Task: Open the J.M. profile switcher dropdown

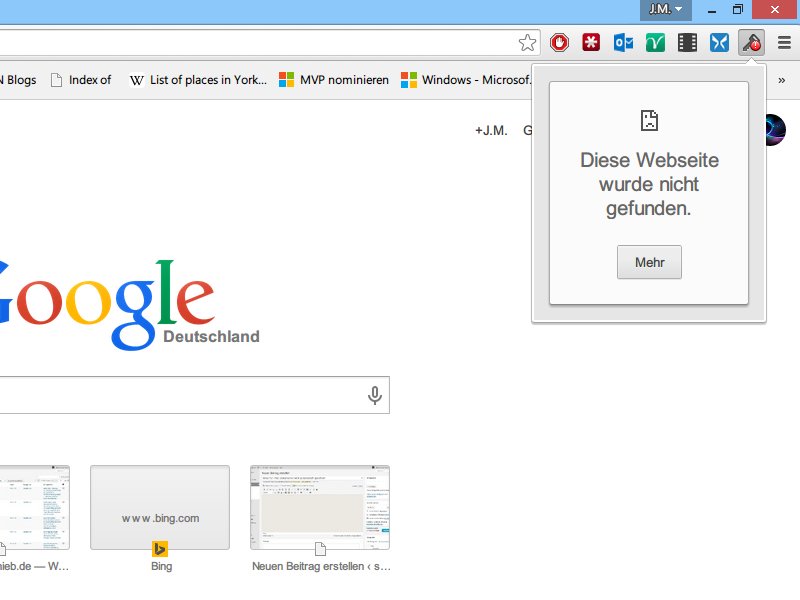Action: (x=666, y=10)
